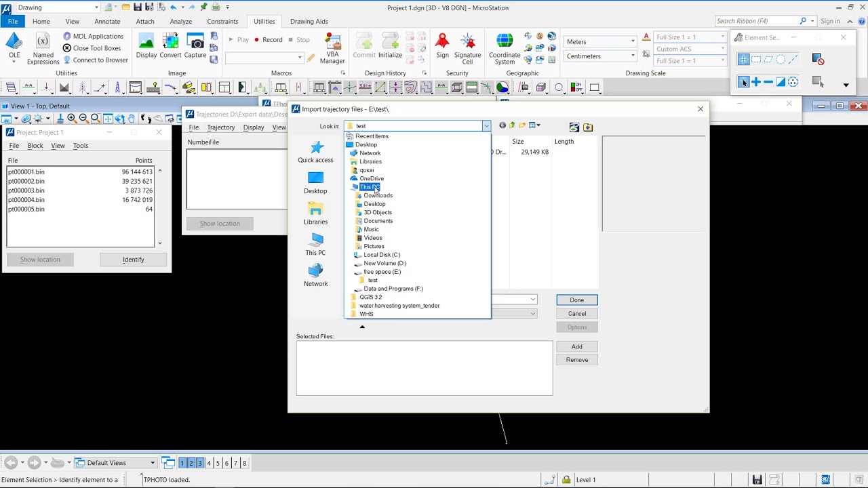Toggle view 8 button at the bottom
The width and height of the screenshot is (868, 488).
[x=244, y=463]
